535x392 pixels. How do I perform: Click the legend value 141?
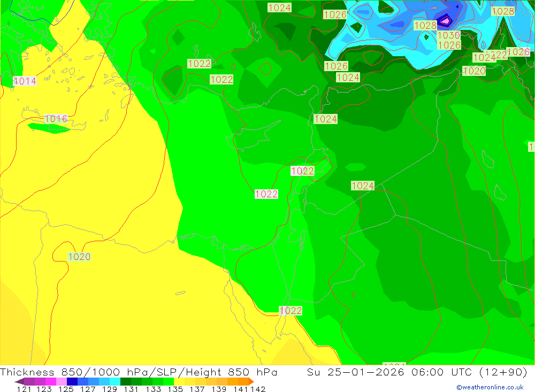point(241,389)
